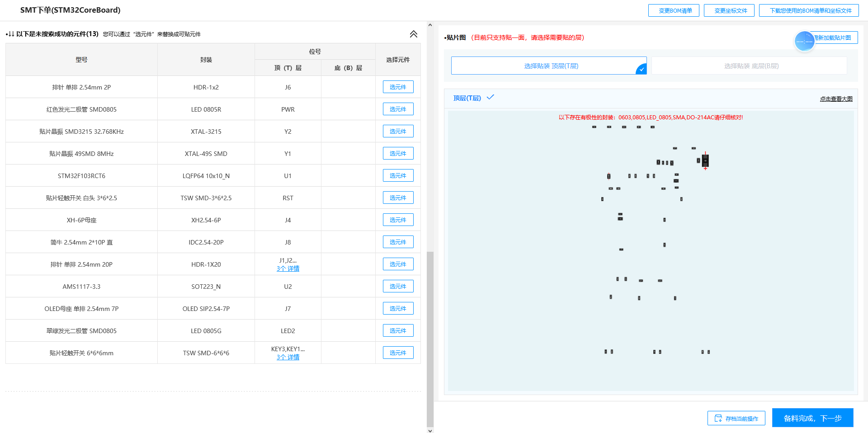Expand 3个 详情 for TSW SMD-6*6*6 switches
868x433 pixels.
(288, 357)
